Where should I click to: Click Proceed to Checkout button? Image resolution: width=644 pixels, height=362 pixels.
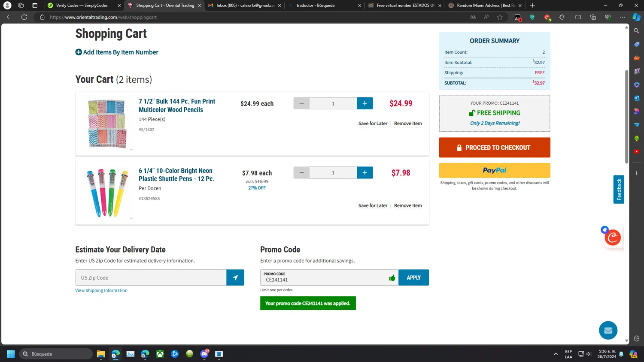[495, 148]
